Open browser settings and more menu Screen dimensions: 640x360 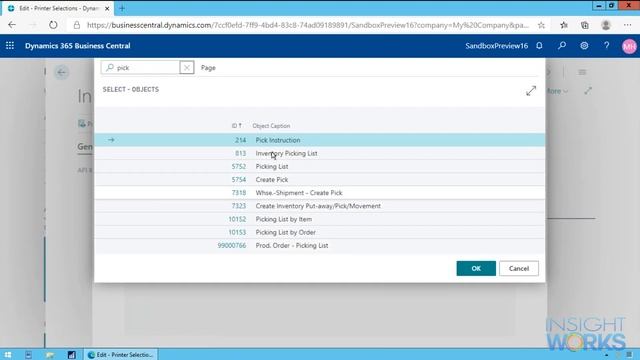point(627,25)
